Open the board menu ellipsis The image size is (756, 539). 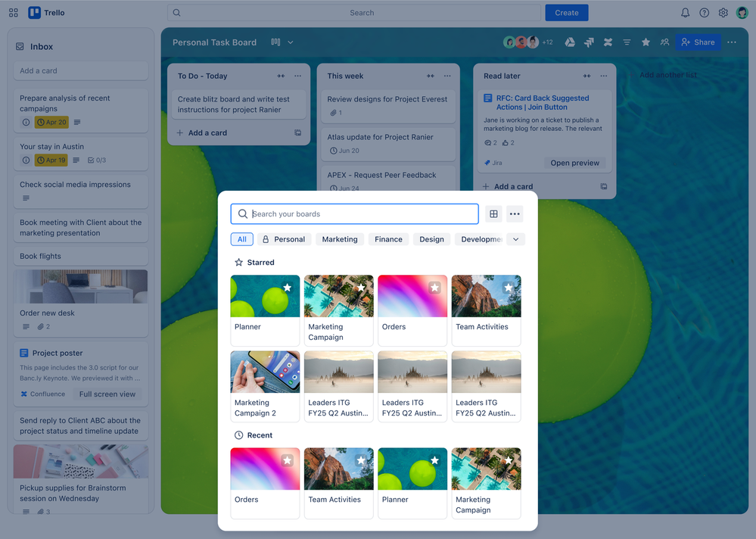732,42
